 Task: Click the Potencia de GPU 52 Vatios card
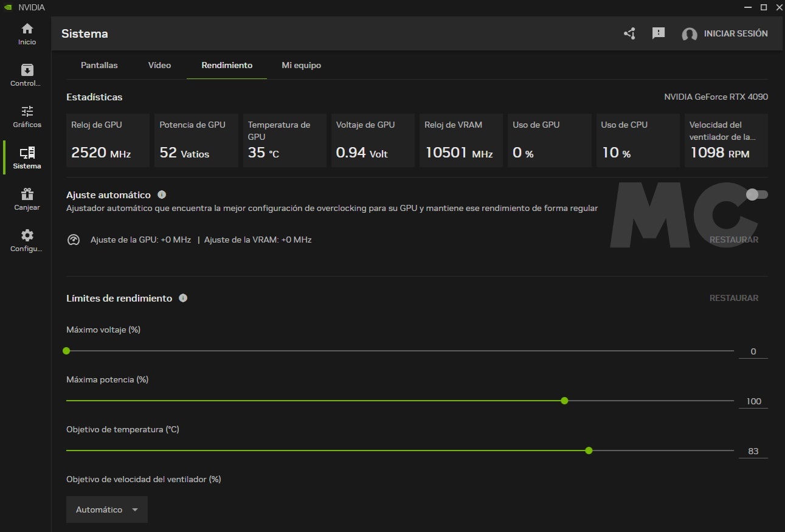tap(196, 140)
